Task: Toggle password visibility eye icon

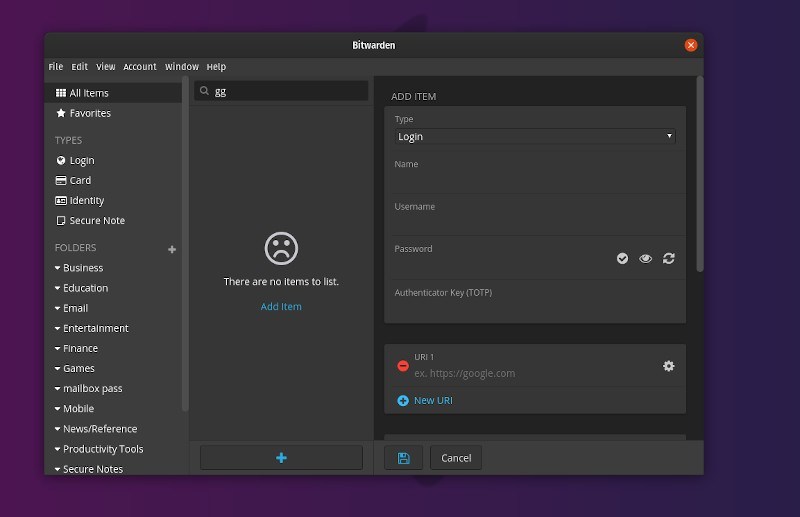Action: [x=645, y=258]
